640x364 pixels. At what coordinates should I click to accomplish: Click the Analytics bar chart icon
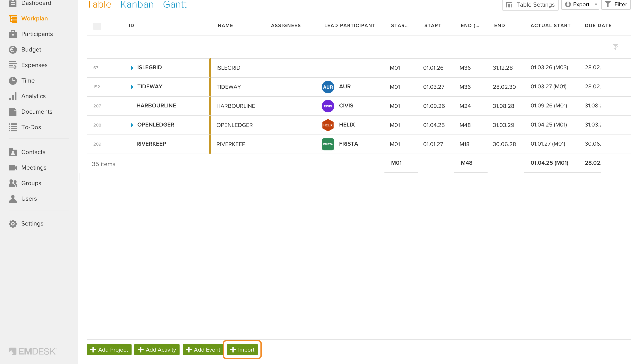pos(13,96)
